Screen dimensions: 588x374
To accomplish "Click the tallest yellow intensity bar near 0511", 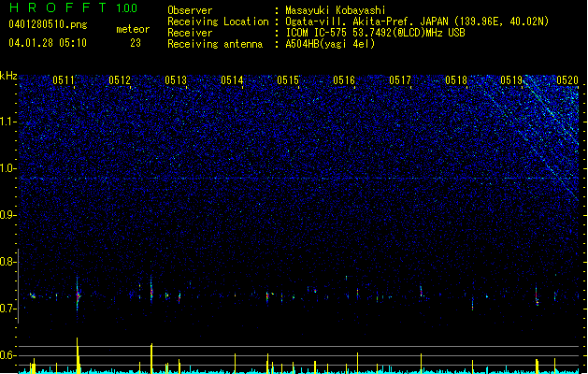I will [x=78, y=355].
